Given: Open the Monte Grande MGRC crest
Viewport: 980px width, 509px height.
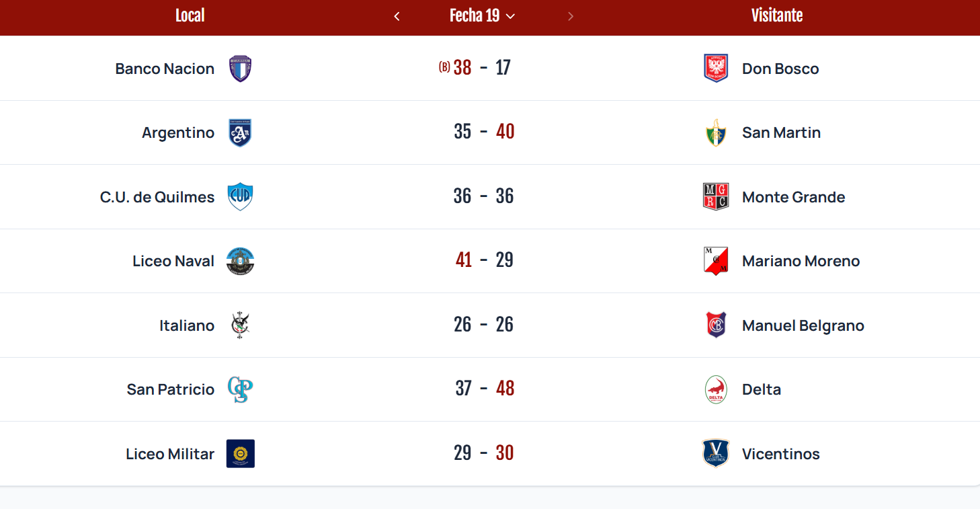Looking at the screenshot, I should point(716,197).
